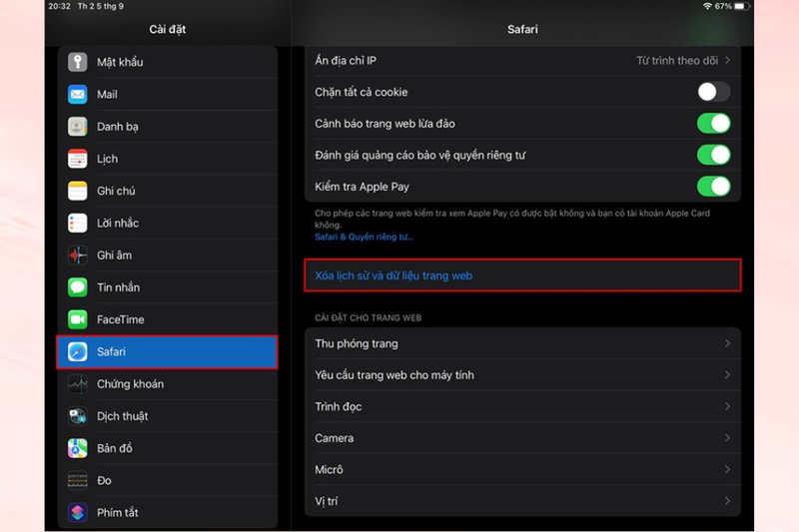Tap the FaceTime camera icon

(x=78, y=319)
